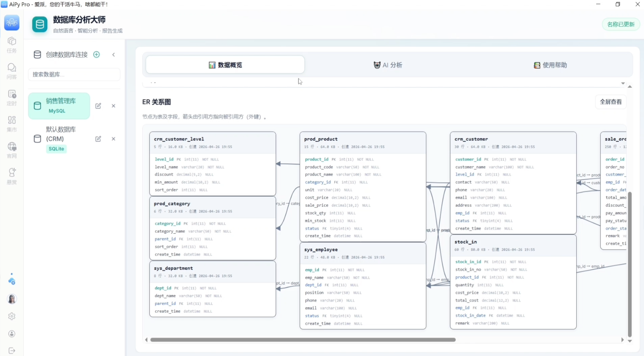Viewport: 644px width, 356px height.
Task: Remove the 默认数据库 (CRM) connection via X icon
Action: tap(113, 139)
